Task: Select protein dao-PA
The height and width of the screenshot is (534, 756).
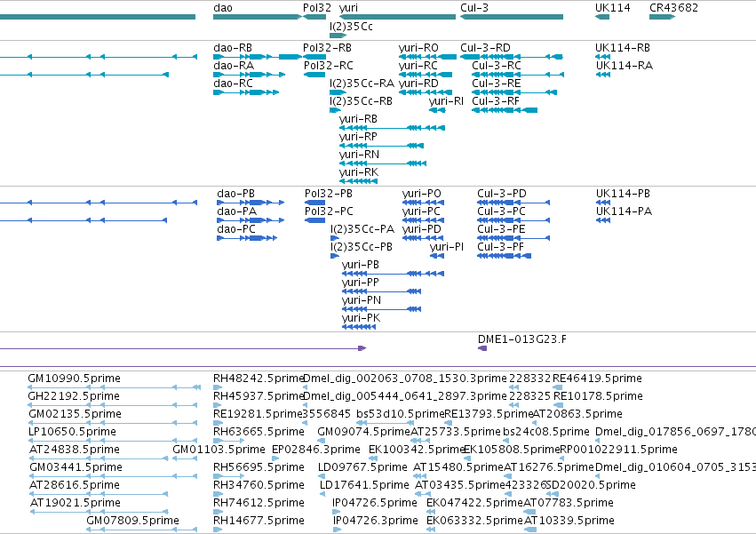Action: point(251,220)
